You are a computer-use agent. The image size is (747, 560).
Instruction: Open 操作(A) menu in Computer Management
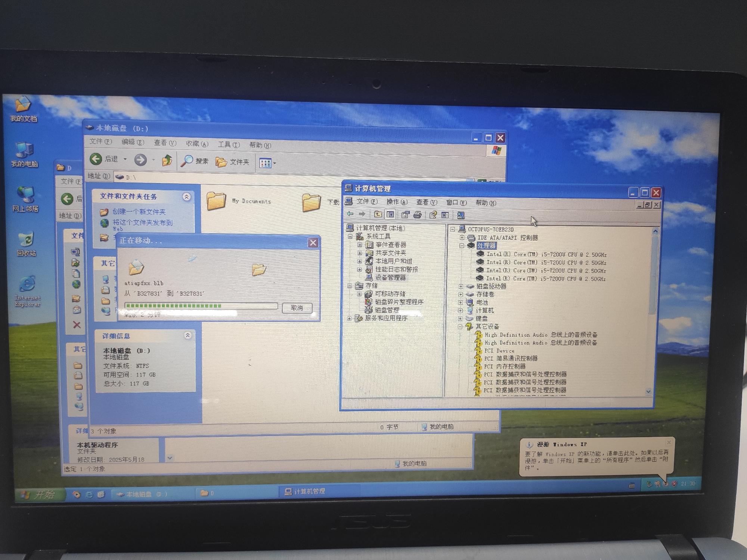click(x=397, y=202)
